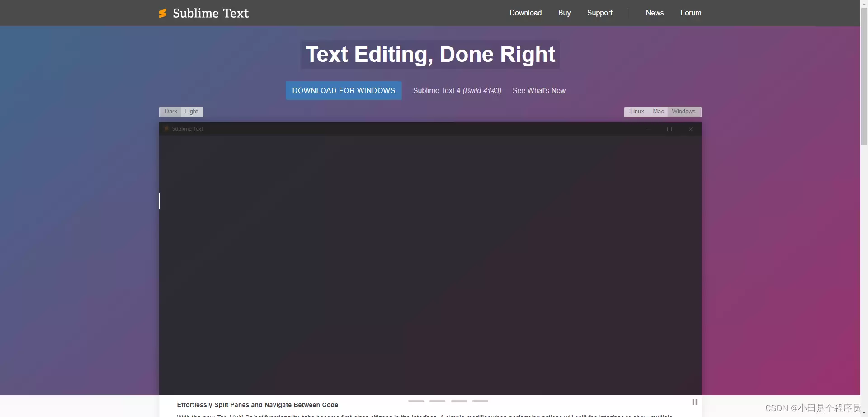Open the Support menu item
This screenshot has height=417, width=868.
coord(599,13)
